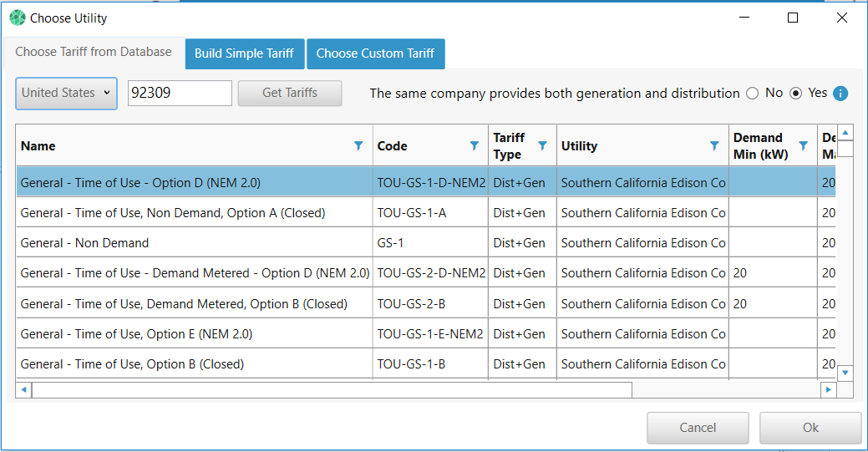This screenshot has width=868, height=452.
Task: Click the Utility column filter icon
Action: click(x=714, y=145)
